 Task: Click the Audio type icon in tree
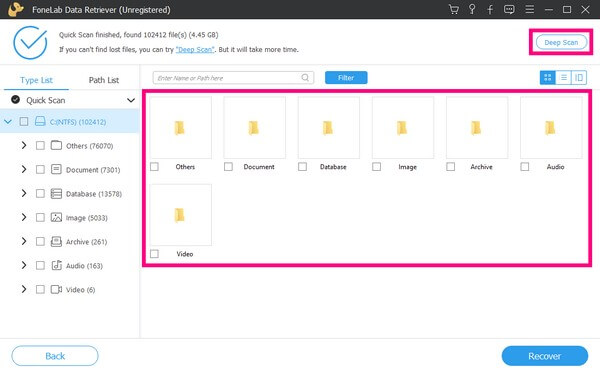tap(57, 265)
